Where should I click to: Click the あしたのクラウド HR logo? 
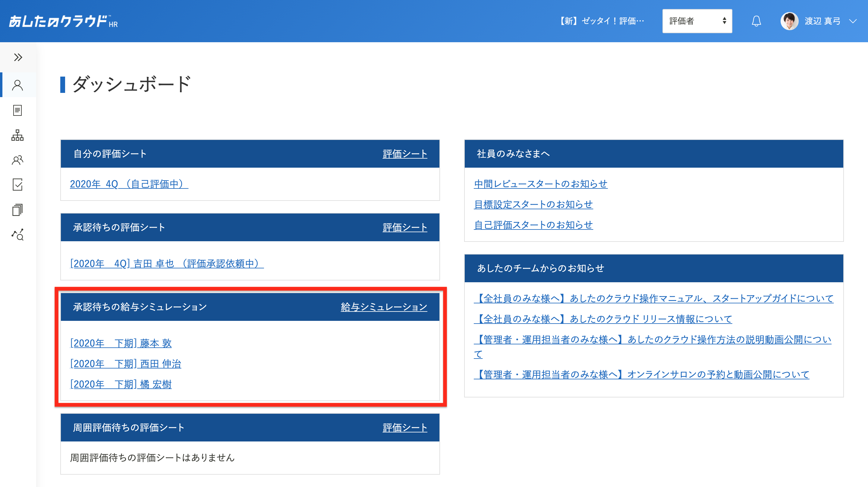pos(63,21)
